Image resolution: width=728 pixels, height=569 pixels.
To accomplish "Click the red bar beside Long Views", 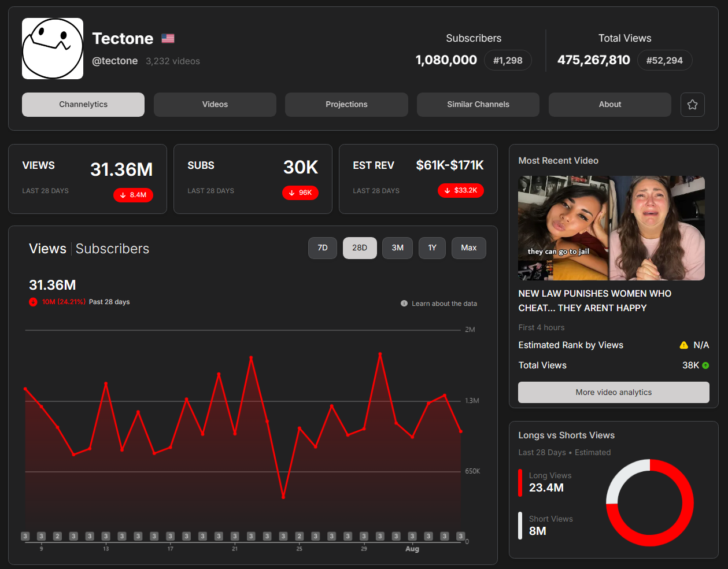I will [x=520, y=483].
